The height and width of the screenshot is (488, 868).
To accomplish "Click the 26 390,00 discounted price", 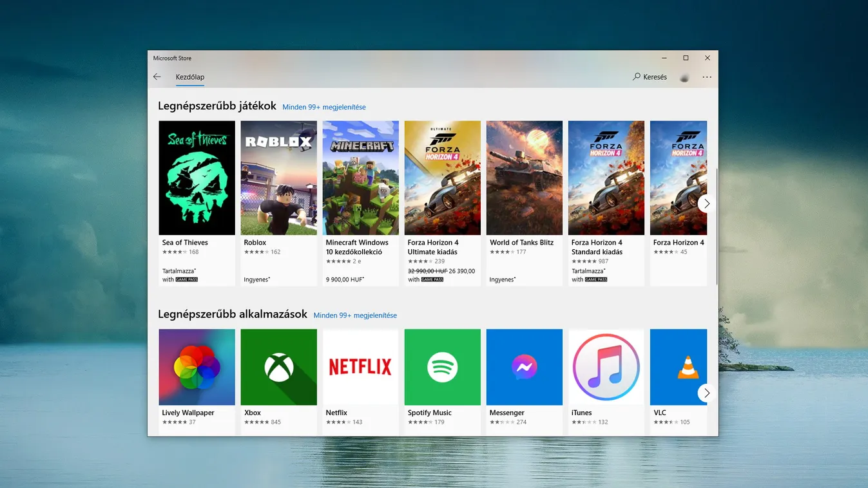I will [x=462, y=271].
